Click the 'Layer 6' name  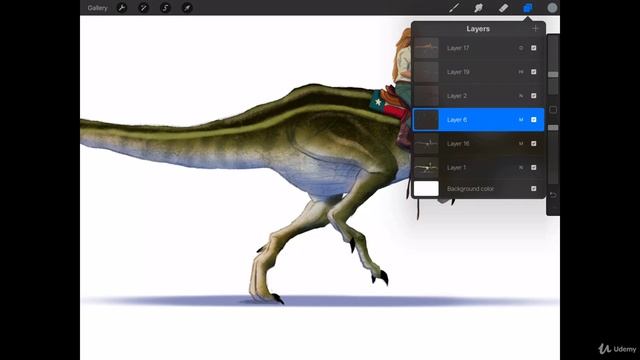(457, 120)
